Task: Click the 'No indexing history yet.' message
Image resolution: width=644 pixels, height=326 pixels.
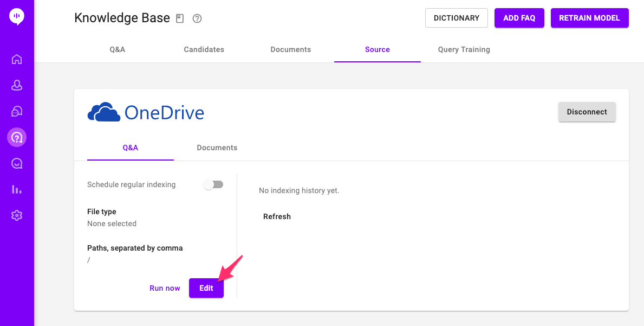Action: [x=299, y=191]
